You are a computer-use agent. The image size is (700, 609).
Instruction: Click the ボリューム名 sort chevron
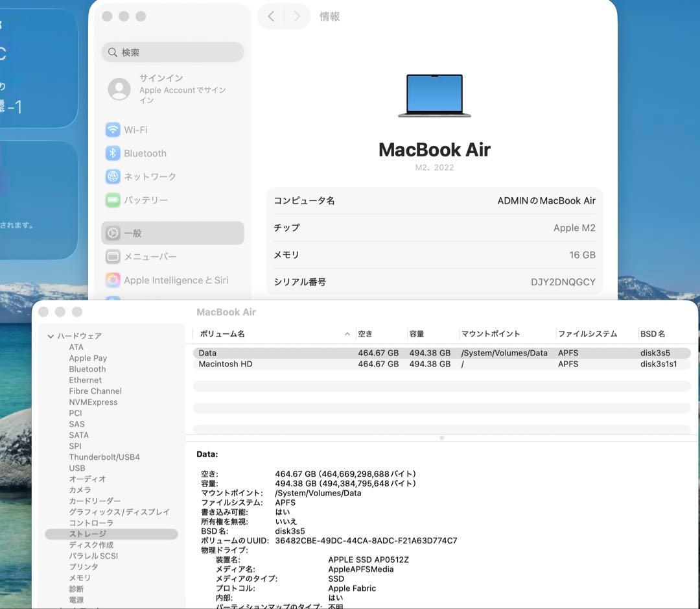point(347,334)
